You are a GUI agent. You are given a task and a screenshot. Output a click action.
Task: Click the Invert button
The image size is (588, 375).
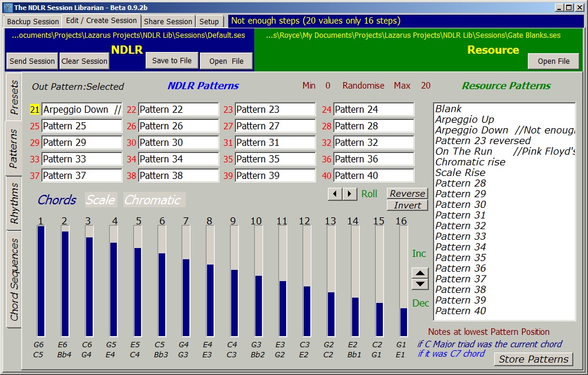coord(407,205)
